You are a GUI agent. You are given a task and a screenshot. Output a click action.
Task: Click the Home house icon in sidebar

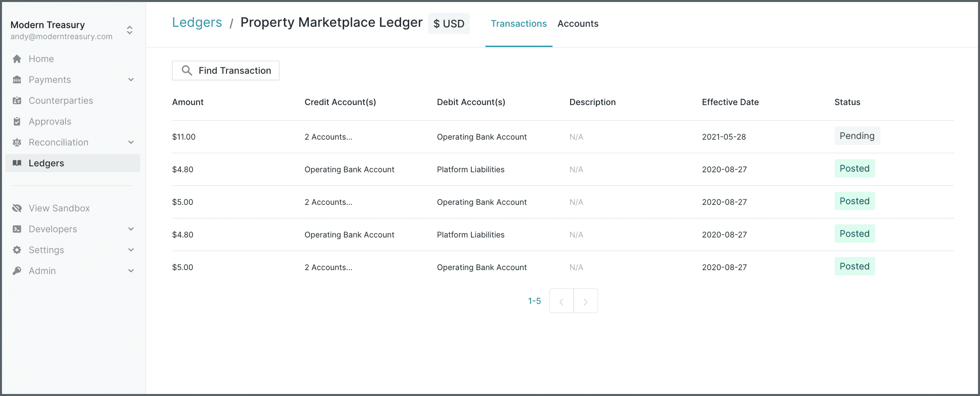[17, 59]
